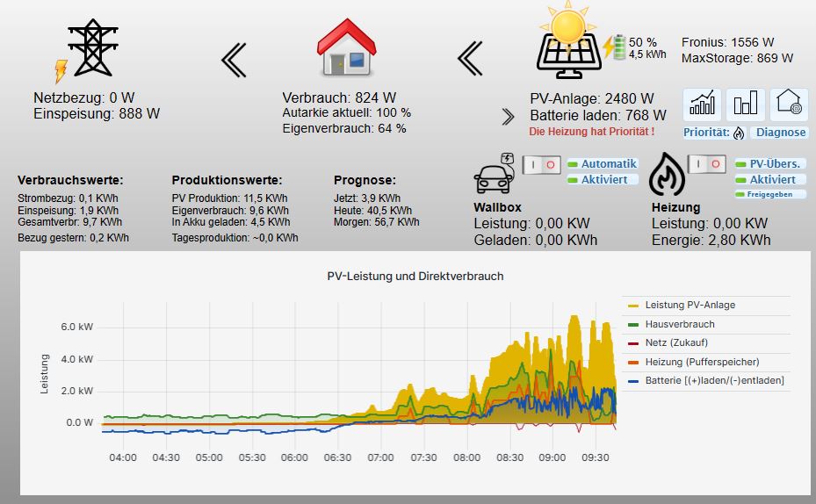This screenshot has height=504, width=816.
Task: Click the Wallbox Automatik mode button
Action: (x=603, y=164)
